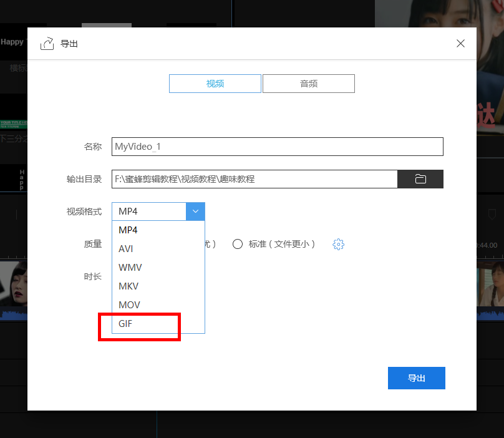This screenshot has width=504, height=438.
Task: Choose MKV format option
Action: [158, 286]
